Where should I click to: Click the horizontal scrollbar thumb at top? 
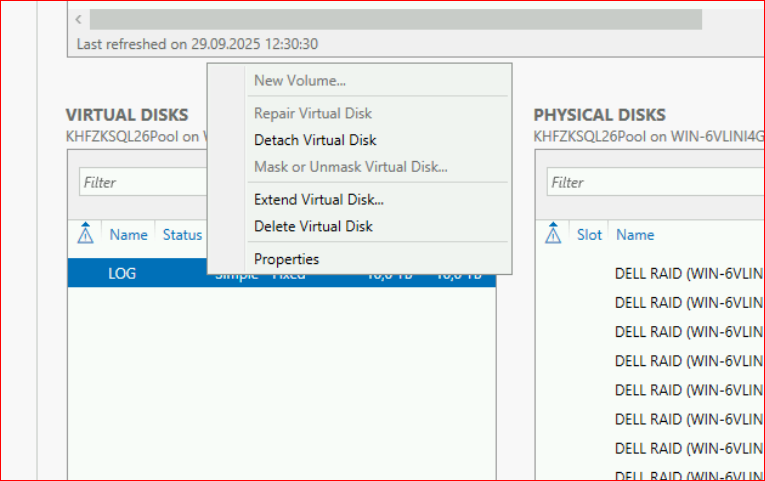click(x=395, y=19)
